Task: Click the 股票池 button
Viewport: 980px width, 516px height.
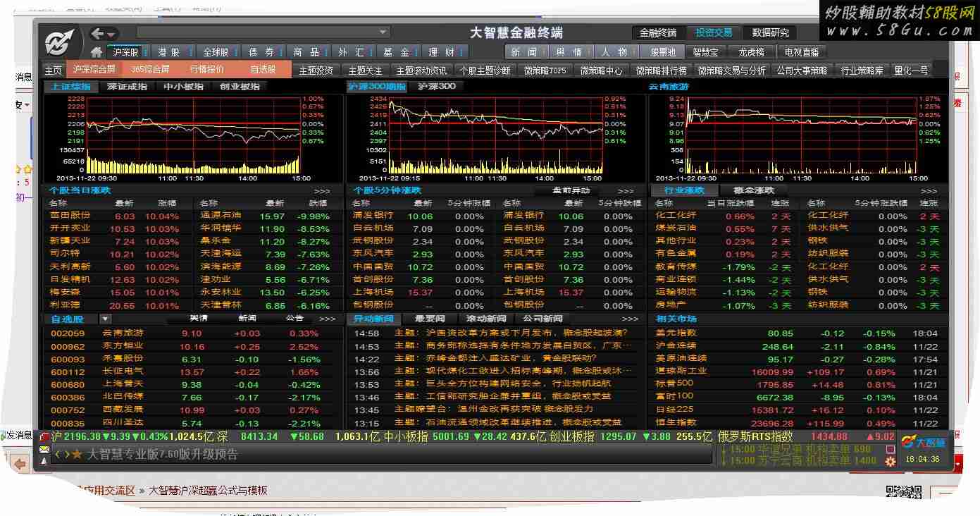Action: tap(662, 52)
